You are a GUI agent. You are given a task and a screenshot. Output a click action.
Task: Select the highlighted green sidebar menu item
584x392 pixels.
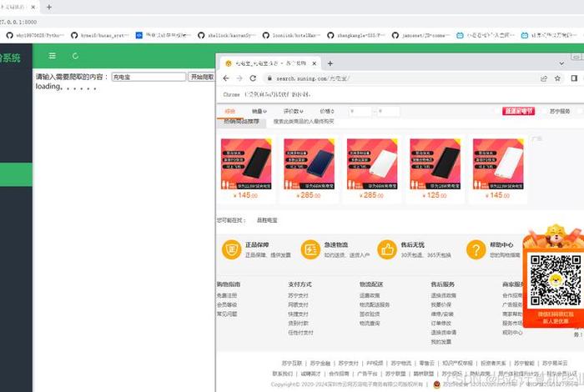[16, 174]
